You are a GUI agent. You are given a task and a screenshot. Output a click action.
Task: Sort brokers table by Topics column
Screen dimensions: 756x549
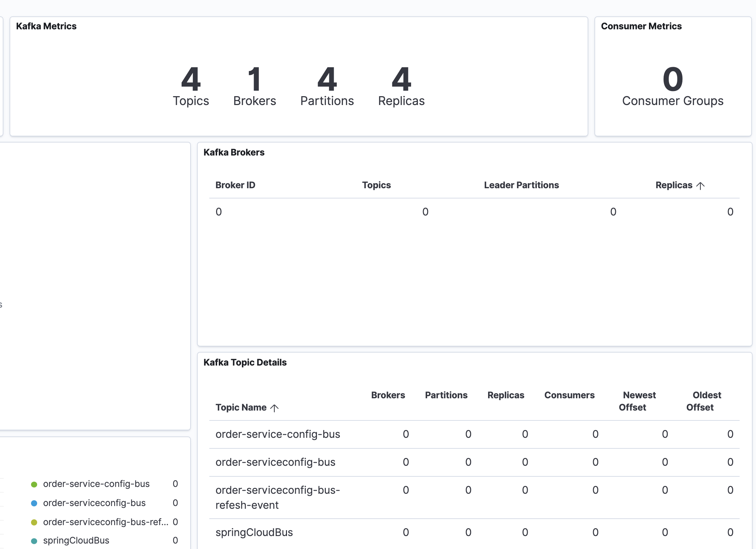[376, 185]
